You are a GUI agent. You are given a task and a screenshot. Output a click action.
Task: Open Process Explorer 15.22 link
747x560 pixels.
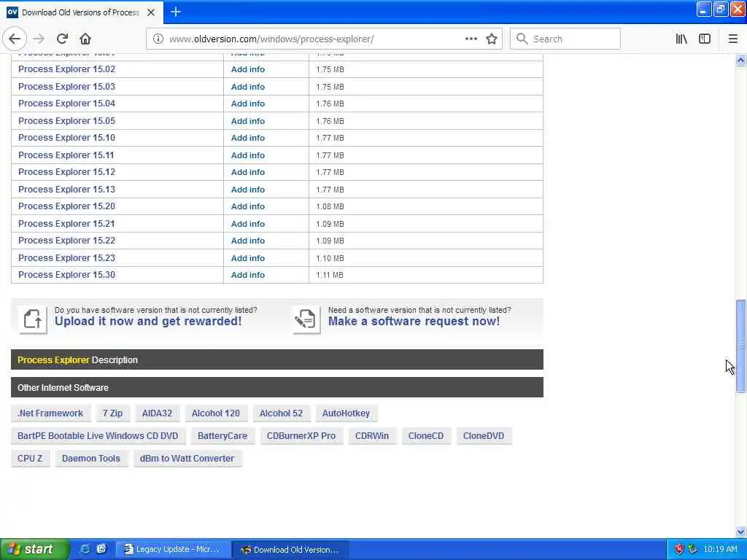66,241
